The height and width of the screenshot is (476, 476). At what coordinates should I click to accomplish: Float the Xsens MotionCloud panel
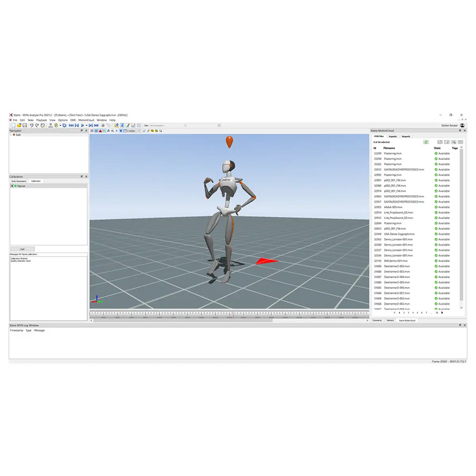point(459,131)
